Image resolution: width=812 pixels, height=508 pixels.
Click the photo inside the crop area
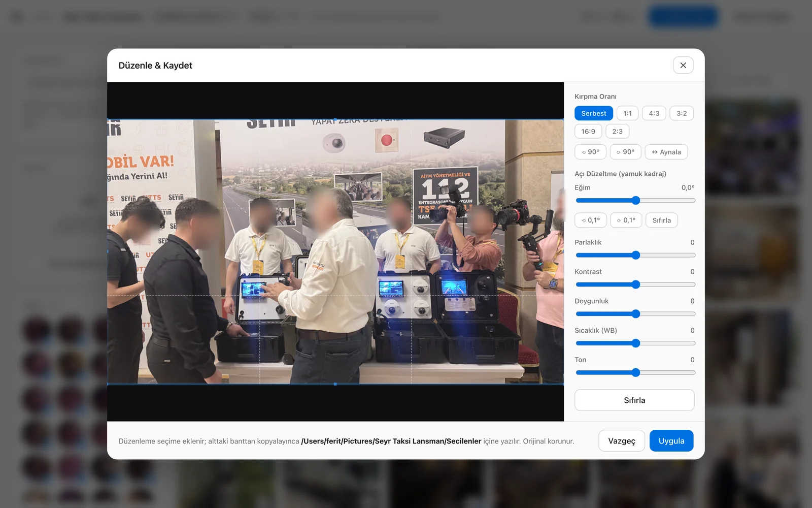[335, 251]
